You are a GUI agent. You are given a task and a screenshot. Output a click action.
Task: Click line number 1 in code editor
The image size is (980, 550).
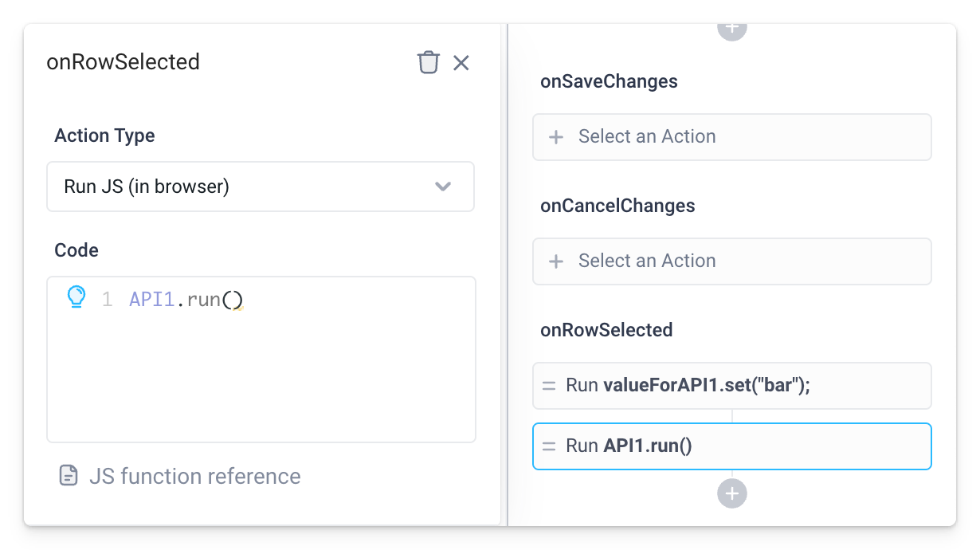click(107, 301)
